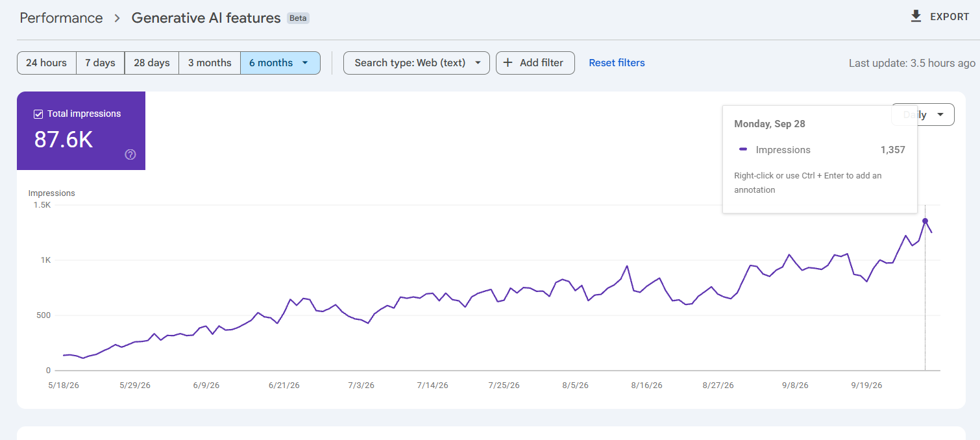This screenshot has width=980, height=440.
Task: Click the breadcrumb chevron after Performance
Action: click(117, 18)
